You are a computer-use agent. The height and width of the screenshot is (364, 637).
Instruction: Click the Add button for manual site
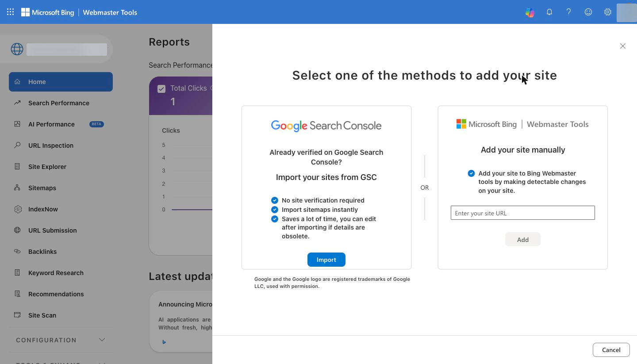[x=523, y=239]
